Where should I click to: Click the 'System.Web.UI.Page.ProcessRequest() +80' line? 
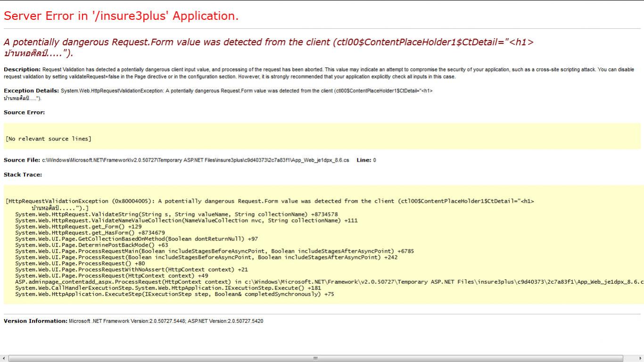pyautogui.click(x=80, y=263)
